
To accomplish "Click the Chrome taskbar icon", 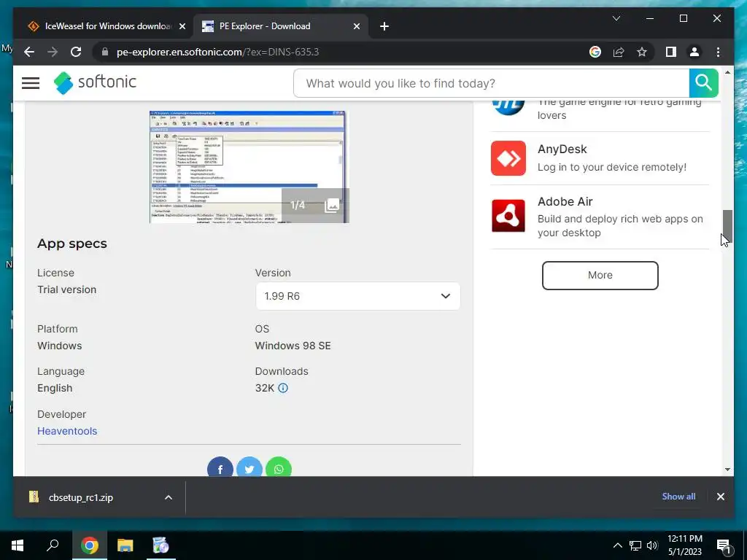I will [89, 545].
